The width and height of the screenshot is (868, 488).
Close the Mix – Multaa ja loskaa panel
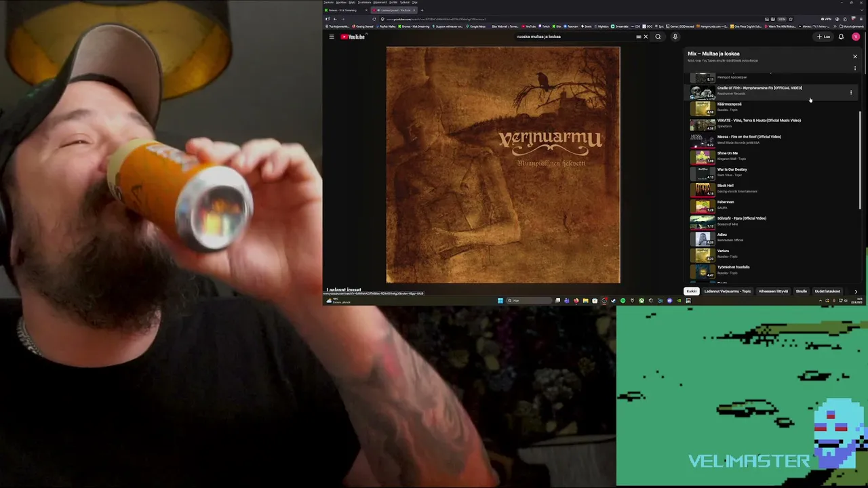click(855, 56)
